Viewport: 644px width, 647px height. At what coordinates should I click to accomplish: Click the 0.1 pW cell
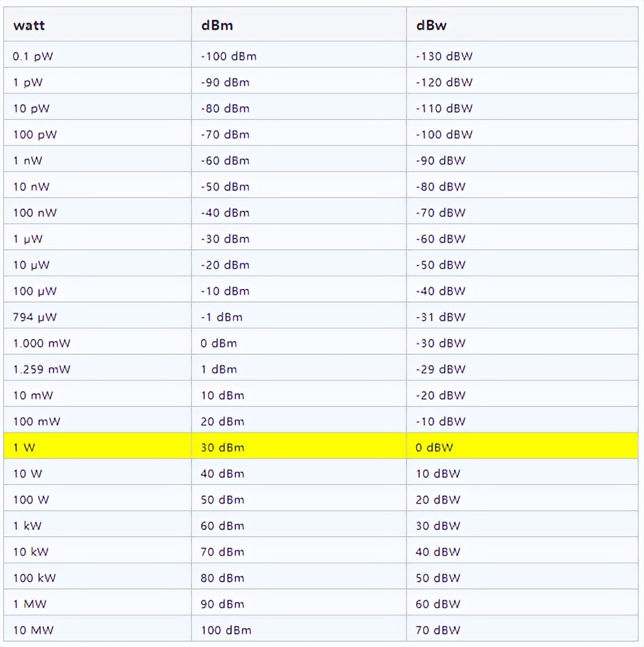33,56
